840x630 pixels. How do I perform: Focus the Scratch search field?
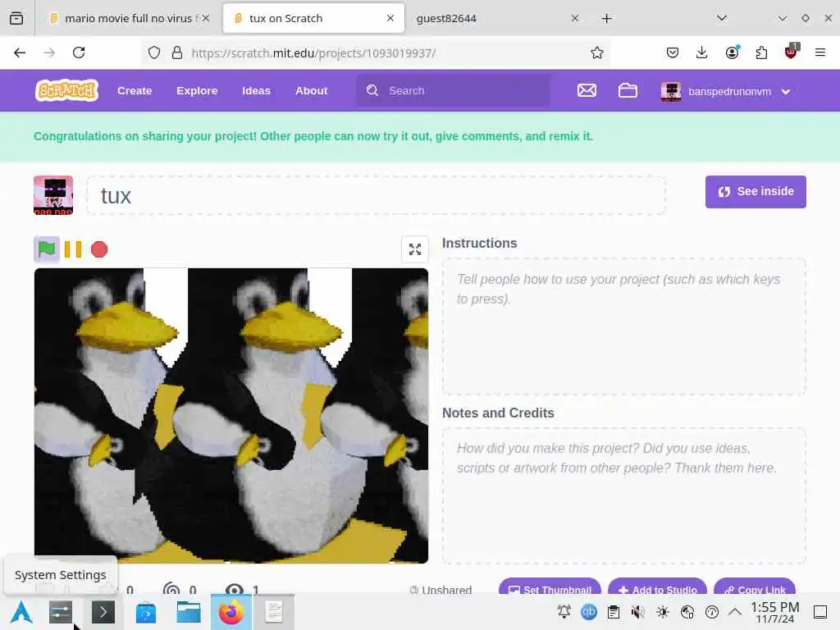[453, 90]
